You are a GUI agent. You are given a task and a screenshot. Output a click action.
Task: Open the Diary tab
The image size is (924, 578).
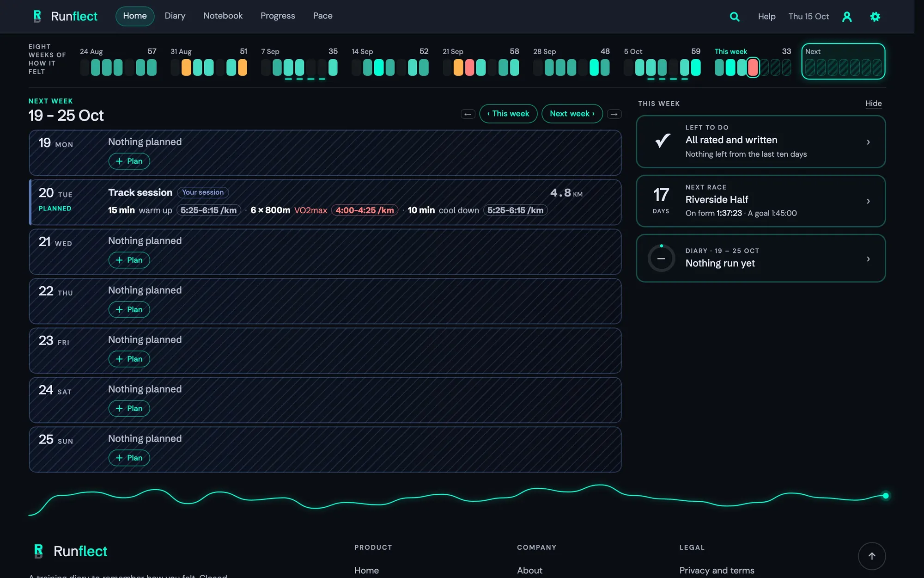pyautogui.click(x=175, y=16)
